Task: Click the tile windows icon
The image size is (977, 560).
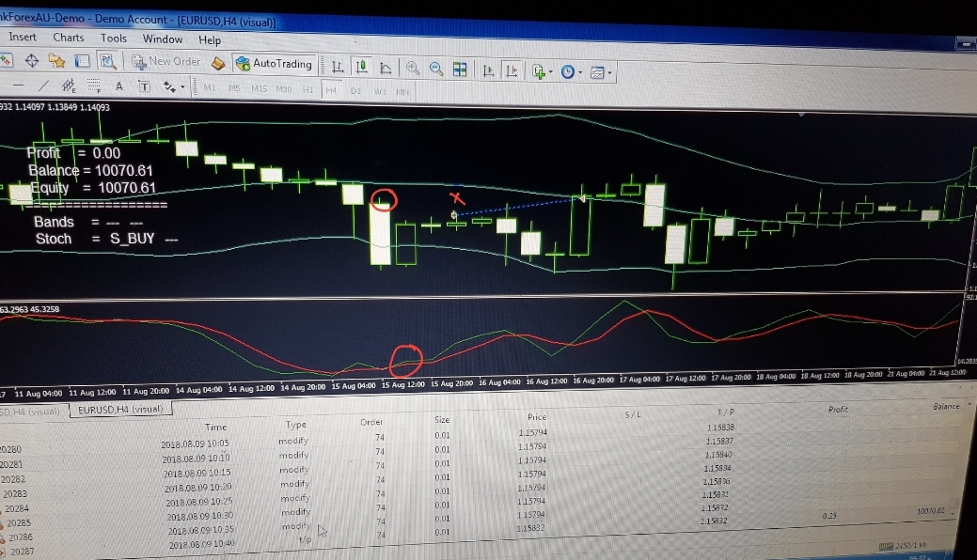Action: 461,70
